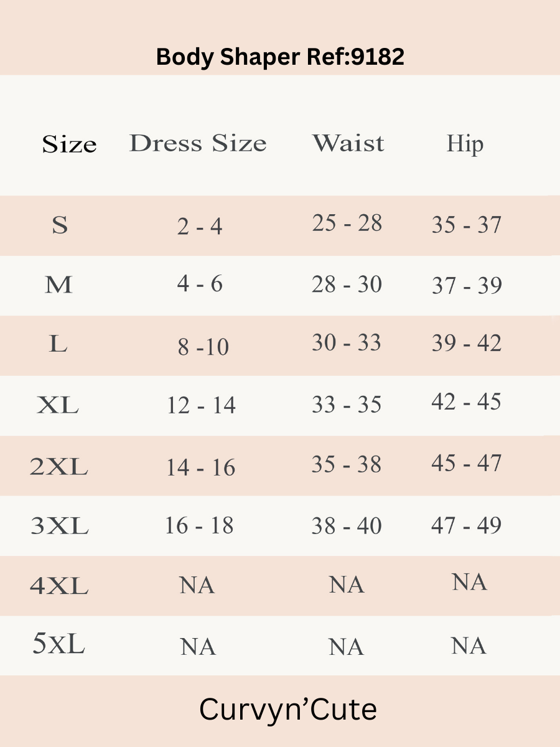Viewport: 560px width, 747px height.
Task: Click the M size row label
Action: tap(59, 285)
